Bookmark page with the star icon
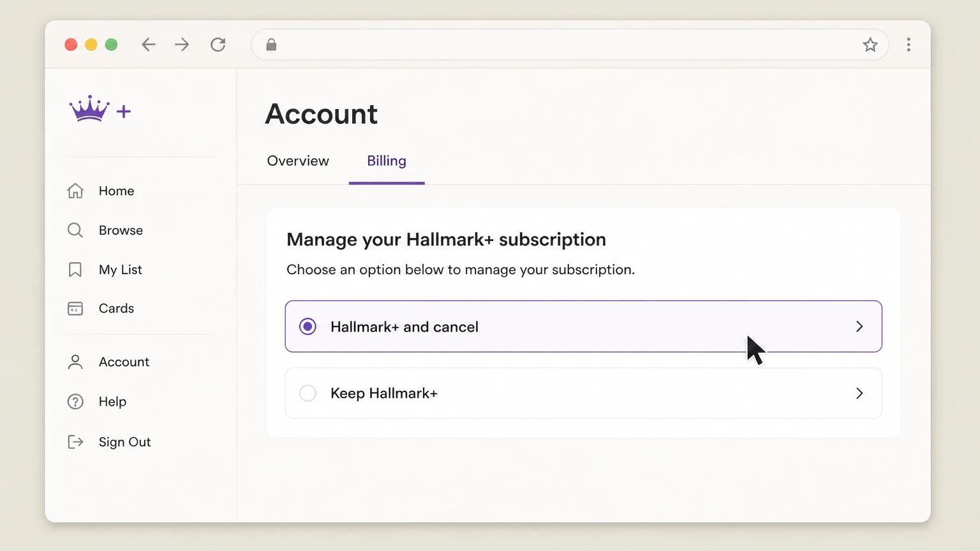980x551 pixels. click(870, 45)
